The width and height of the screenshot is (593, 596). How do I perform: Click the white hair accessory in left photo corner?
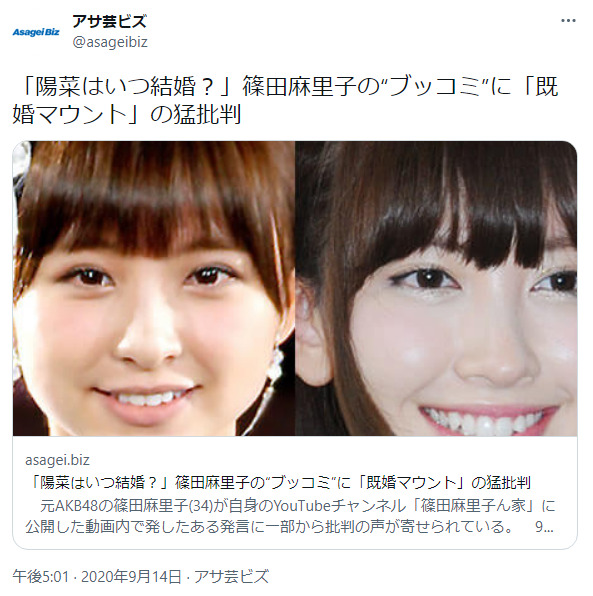click(x=21, y=158)
